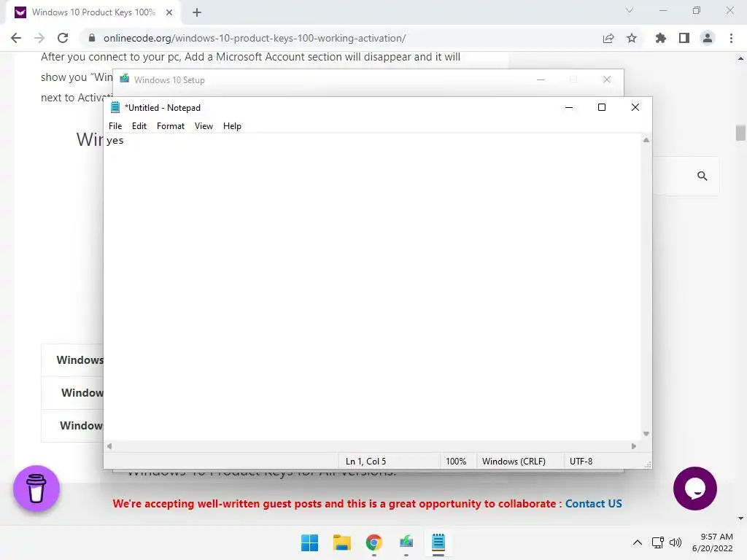Image resolution: width=747 pixels, height=560 pixels.
Task: Open the File menu in Notepad
Action: pyautogui.click(x=115, y=126)
